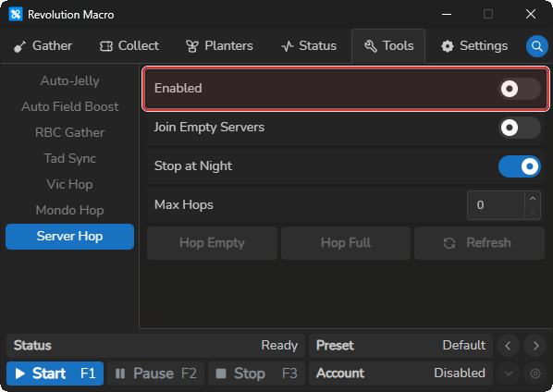The height and width of the screenshot is (392, 553).
Task: Open account settings gear icon
Action: [535, 374]
